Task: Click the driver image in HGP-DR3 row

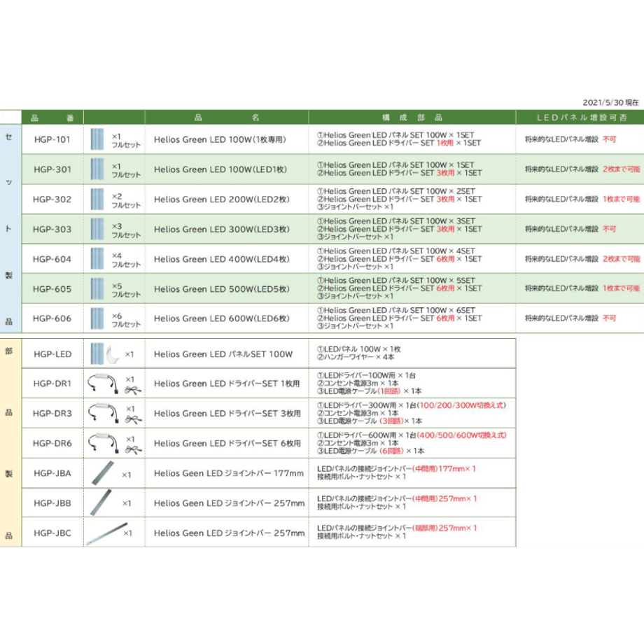Action: click(103, 413)
